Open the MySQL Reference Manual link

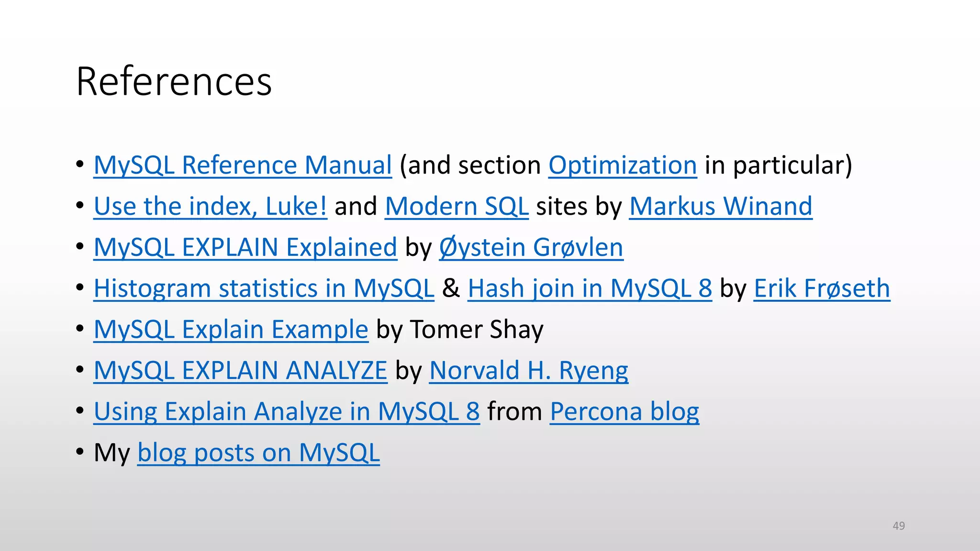click(243, 165)
